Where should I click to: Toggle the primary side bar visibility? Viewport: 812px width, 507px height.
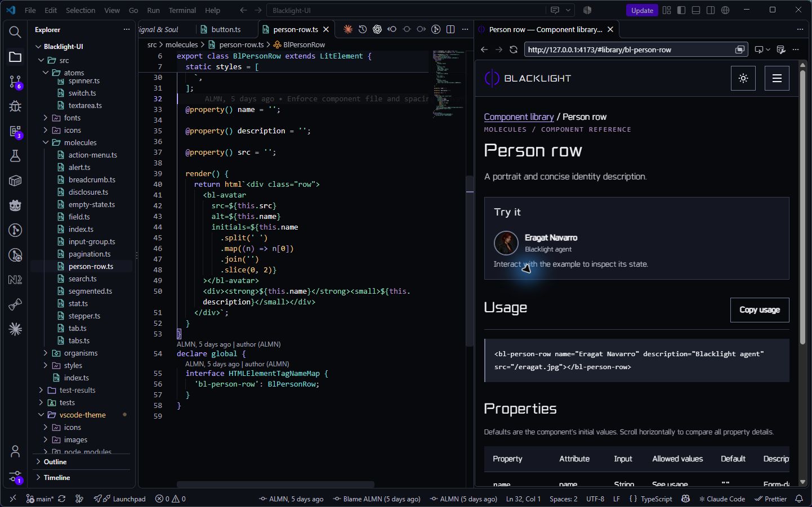pyautogui.click(x=681, y=10)
